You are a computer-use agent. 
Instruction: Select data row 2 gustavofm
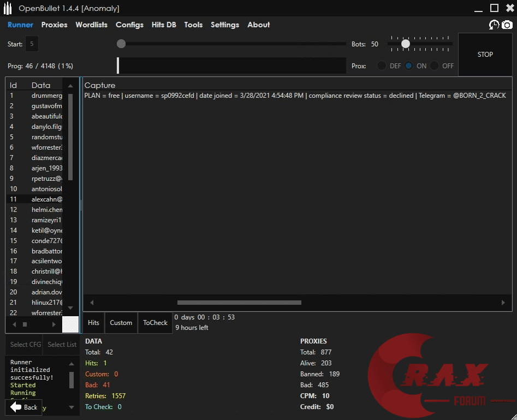pos(34,106)
